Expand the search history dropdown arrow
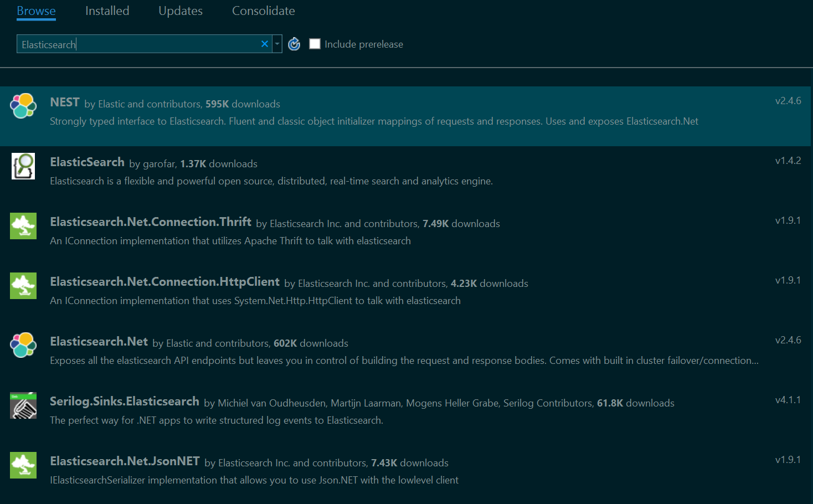The width and height of the screenshot is (813, 504). 277,44
